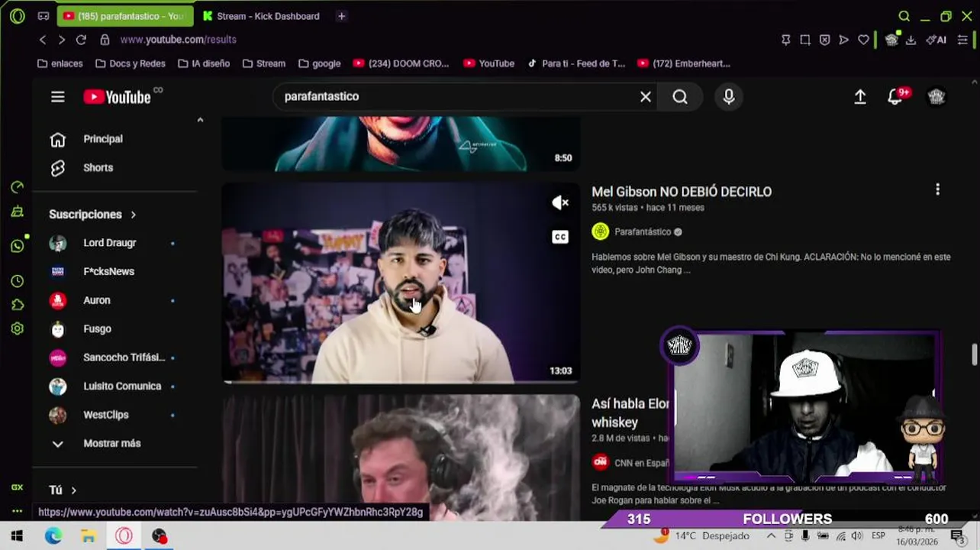Switch to the parafantastico YouTube tab
The image size is (980, 550).
(125, 16)
